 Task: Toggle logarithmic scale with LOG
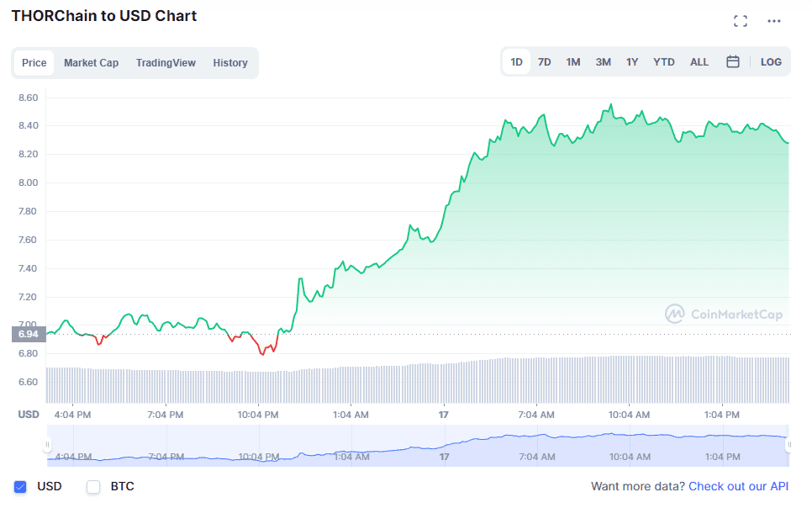[771, 61]
